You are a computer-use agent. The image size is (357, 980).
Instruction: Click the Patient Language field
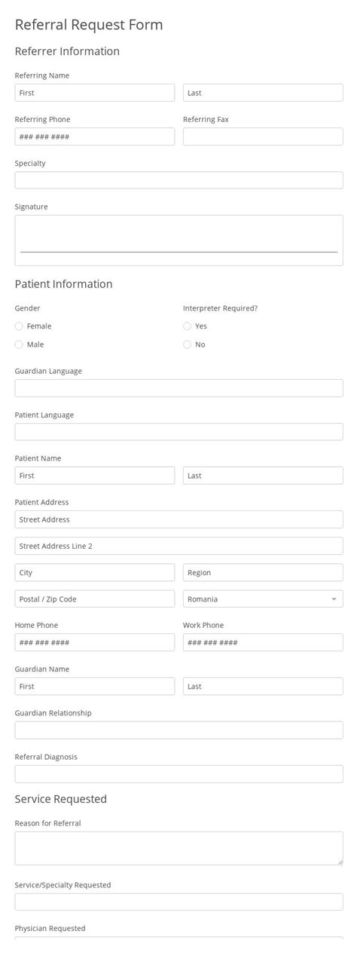[178, 432]
